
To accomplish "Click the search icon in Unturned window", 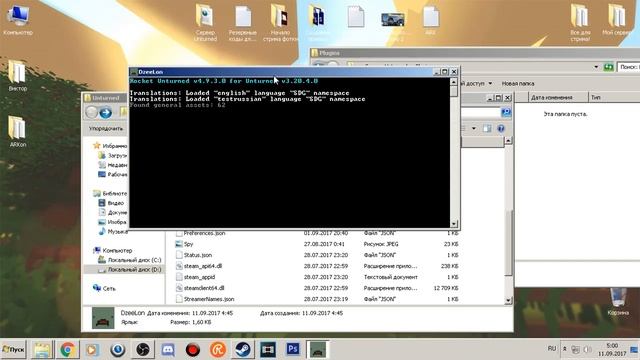I will [506, 113].
